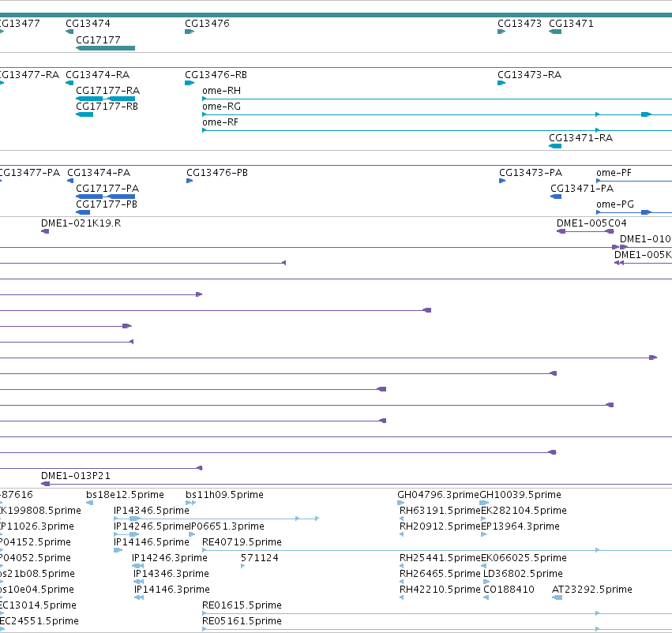Click the CG13474-PA protein label

coord(99,173)
